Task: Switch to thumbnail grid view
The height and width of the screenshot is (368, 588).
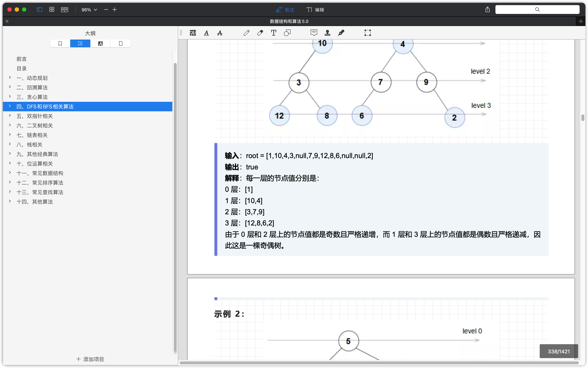Action: coord(52,10)
